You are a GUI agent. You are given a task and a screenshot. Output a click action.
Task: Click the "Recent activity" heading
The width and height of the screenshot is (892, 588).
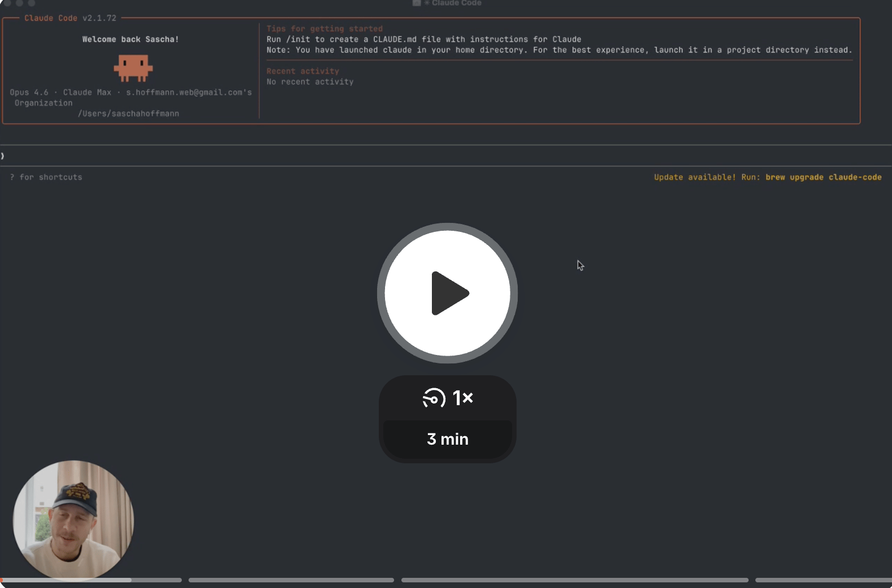pyautogui.click(x=303, y=71)
